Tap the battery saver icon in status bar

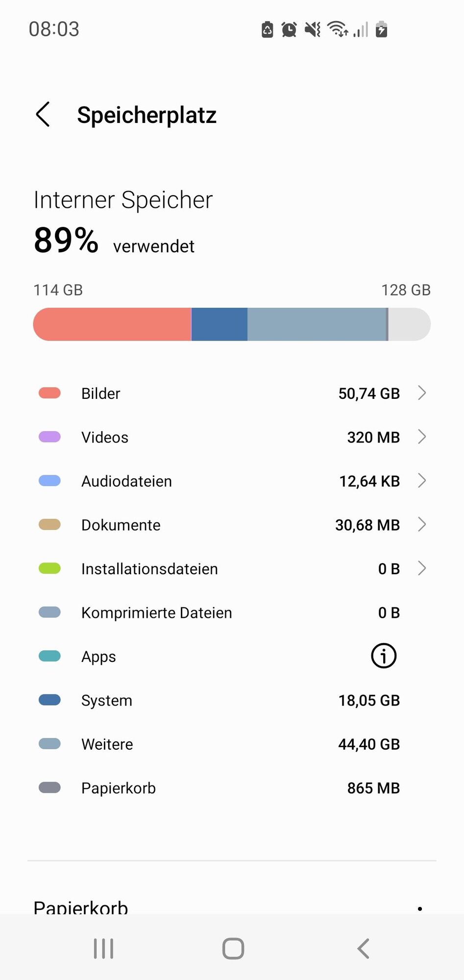268,29
